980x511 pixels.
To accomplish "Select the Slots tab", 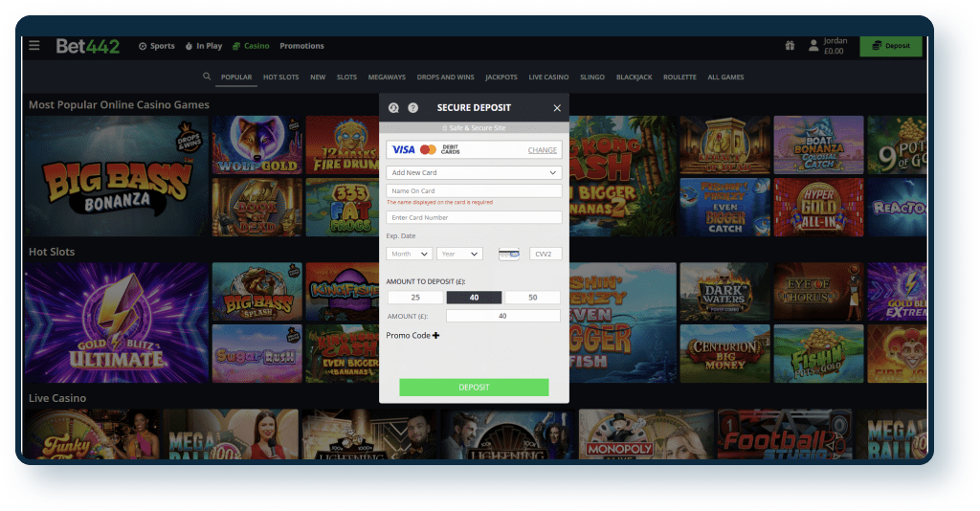I will point(346,77).
